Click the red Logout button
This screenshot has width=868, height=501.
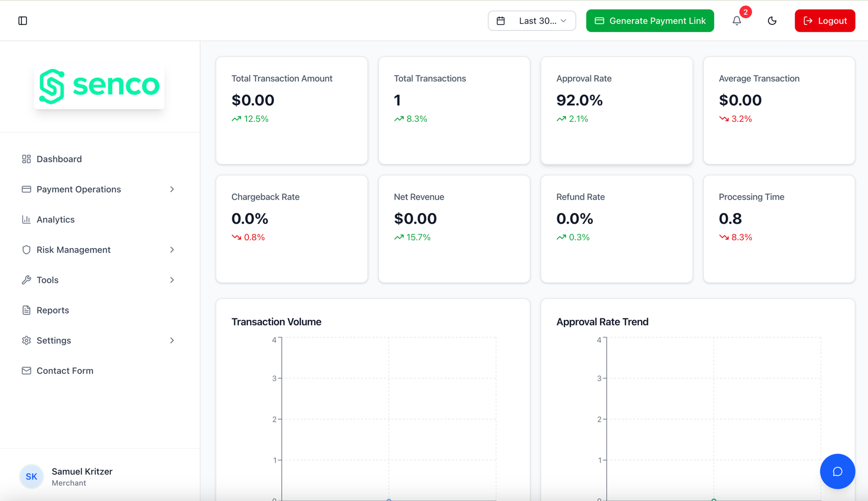click(825, 21)
